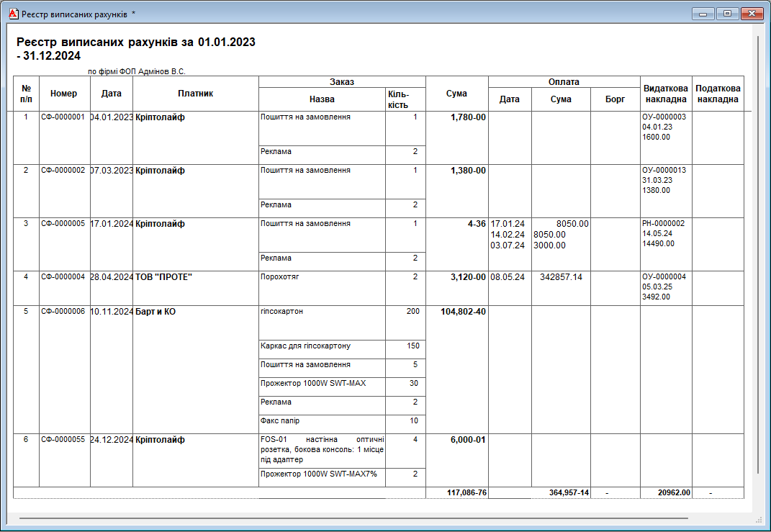771x532 pixels.
Task: Click the item гіпсокартон
Action: pos(281,311)
